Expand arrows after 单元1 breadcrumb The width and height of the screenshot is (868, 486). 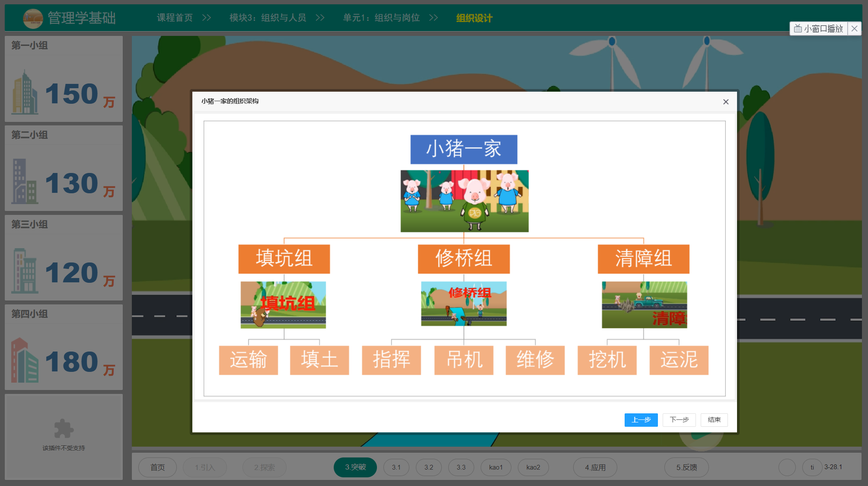tap(433, 18)
